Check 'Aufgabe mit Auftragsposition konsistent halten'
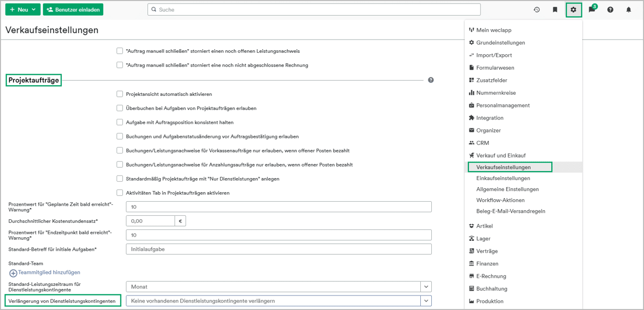The width and height of the screenshot is (644, 310). [x=119, y=122]
